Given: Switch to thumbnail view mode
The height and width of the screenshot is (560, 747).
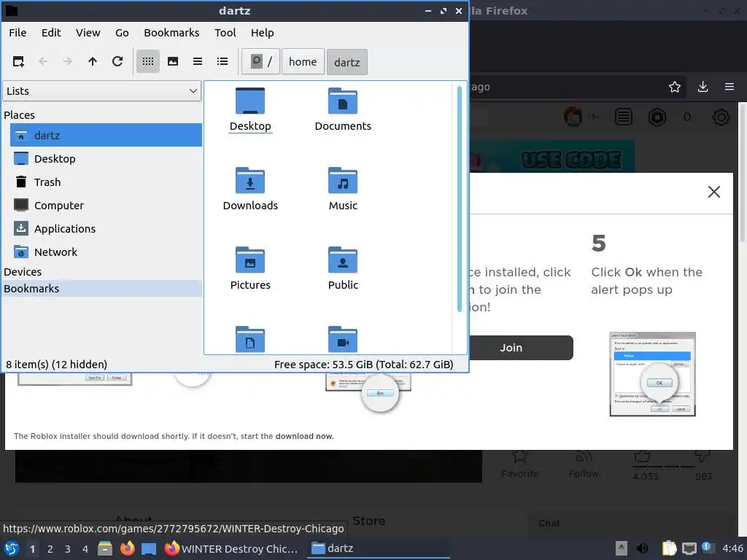Looking at the screenshot, I should (172, 61).
